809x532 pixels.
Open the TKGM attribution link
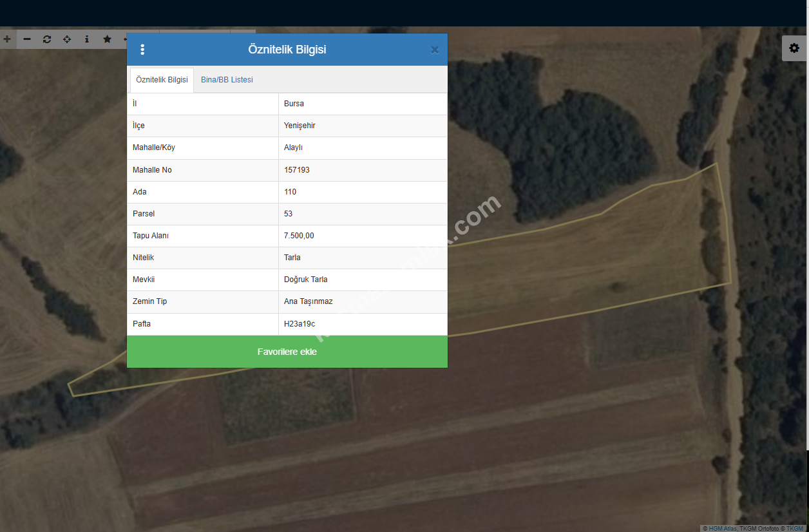(x=794, y=528)
